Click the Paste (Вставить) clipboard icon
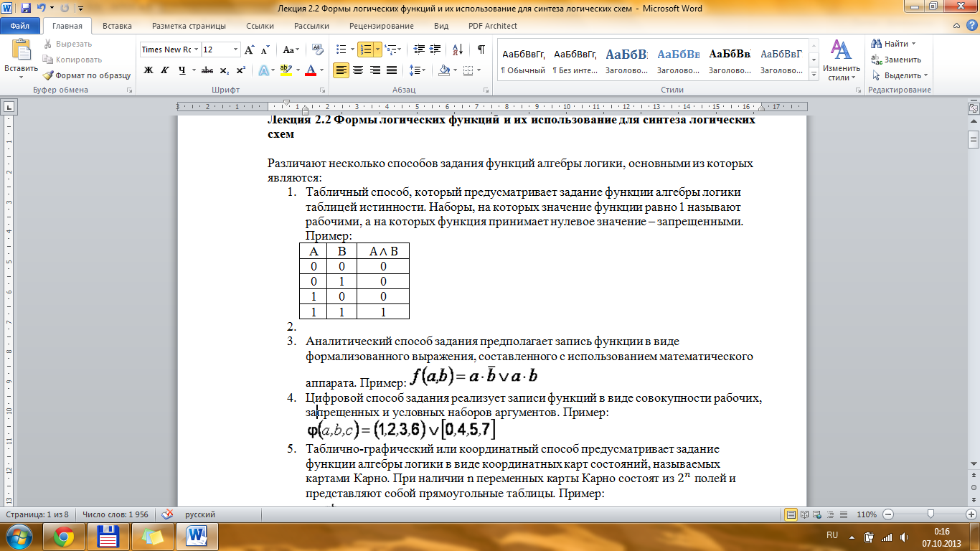The height and width of the screenshot is (551, 980). [21, 50]
